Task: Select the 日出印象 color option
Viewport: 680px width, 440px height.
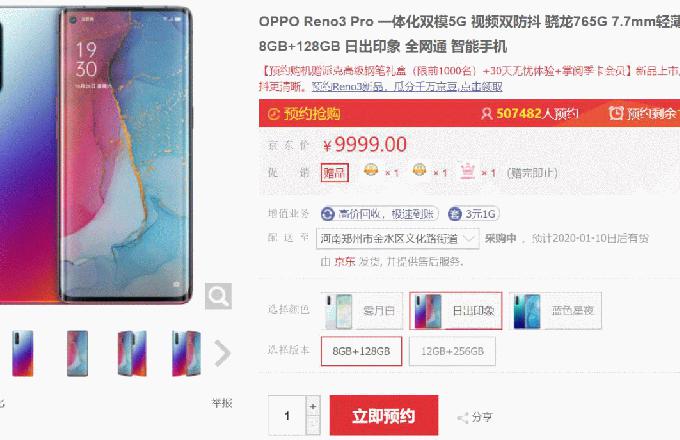Action: [456, 311]
